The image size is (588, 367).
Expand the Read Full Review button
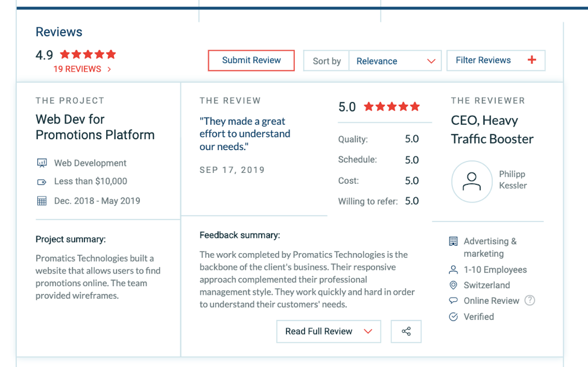(x=328, y=331)
